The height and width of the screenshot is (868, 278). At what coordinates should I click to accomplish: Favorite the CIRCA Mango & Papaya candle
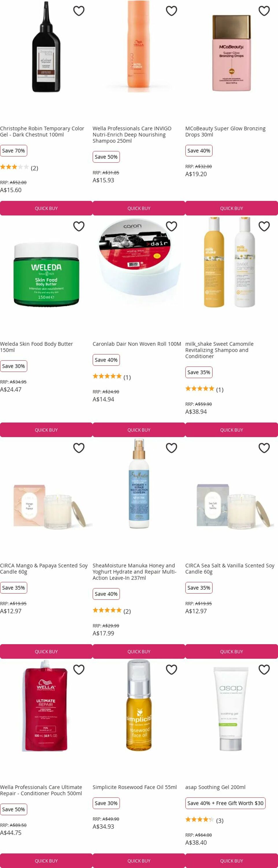click(79, 448)
